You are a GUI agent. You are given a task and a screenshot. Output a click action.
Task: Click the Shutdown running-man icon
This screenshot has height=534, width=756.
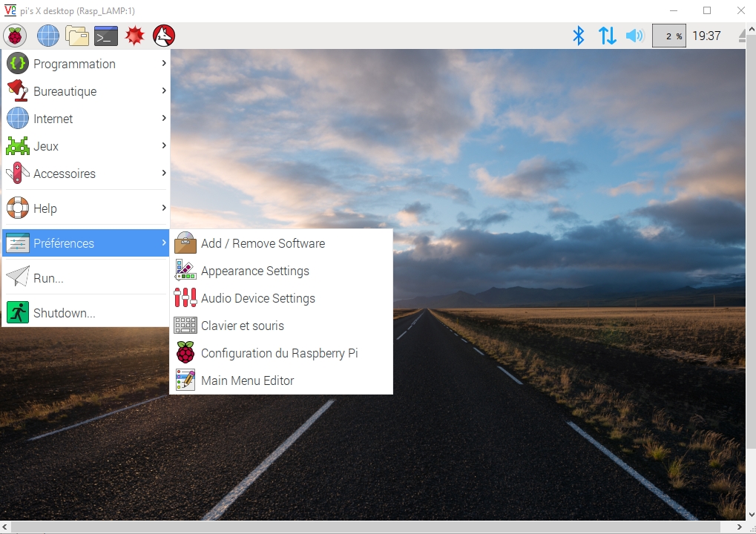click(x=18, y=312)
